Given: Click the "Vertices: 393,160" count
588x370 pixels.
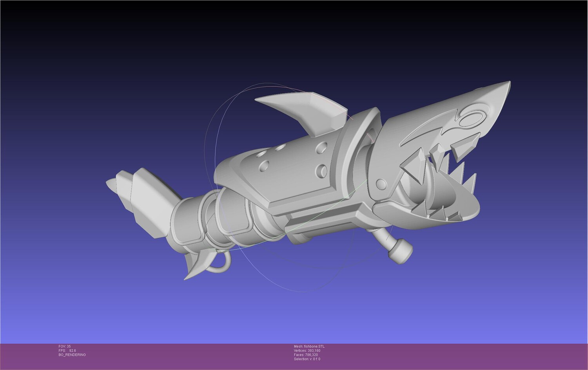Looking at the screenshot, I should coord(307,351).
